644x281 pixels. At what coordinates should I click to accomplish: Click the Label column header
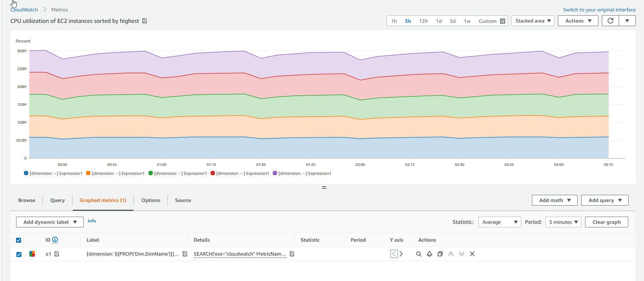coord(93,240)
